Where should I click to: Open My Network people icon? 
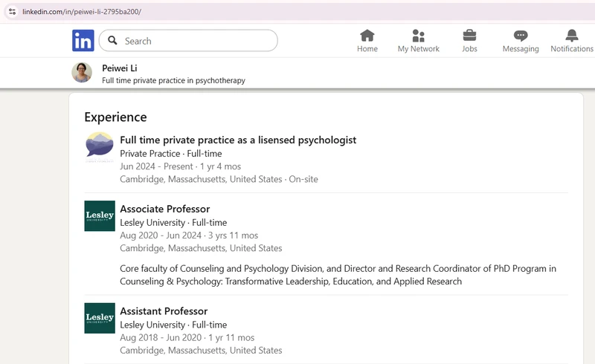418,36
